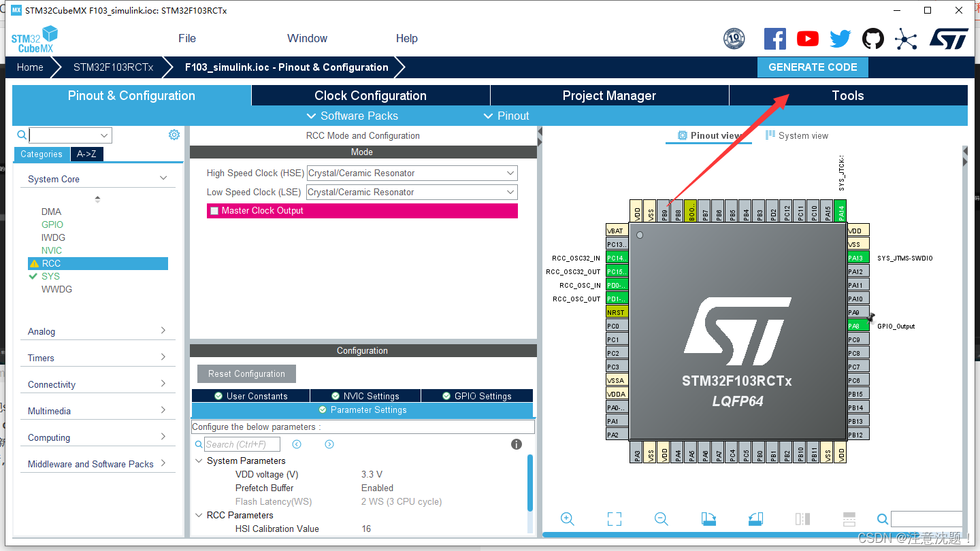Screen dimensions: 980x551
Task: Click the ST logo in header
Action: coord(949,39)
